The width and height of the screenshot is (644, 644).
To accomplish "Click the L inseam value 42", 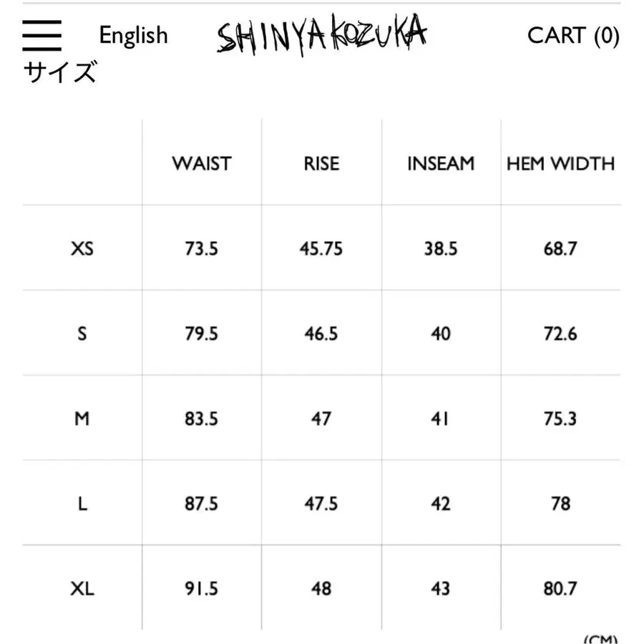I will pyautogui.click(x=440, y=504).
